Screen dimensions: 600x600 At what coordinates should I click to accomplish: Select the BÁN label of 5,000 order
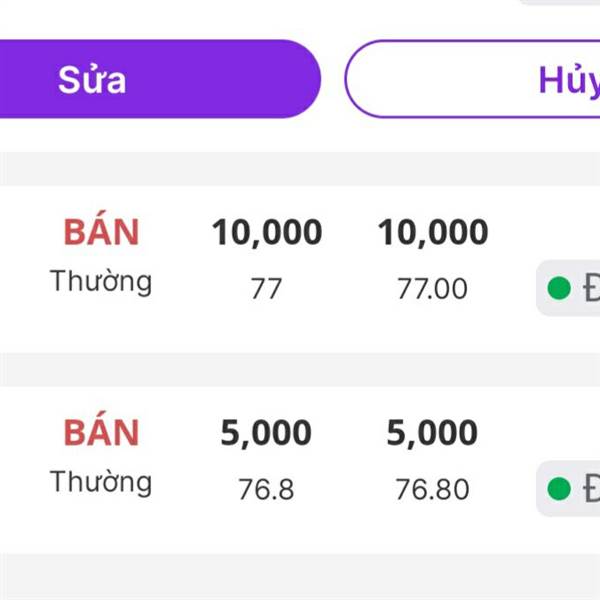[101, 432]
